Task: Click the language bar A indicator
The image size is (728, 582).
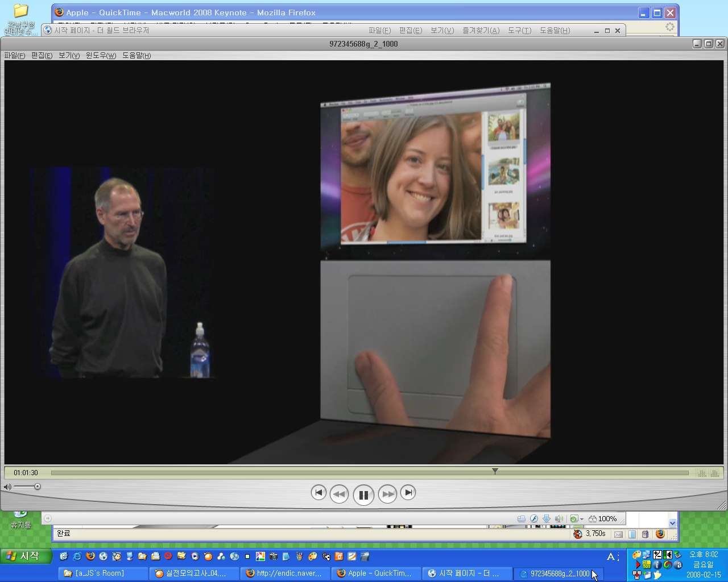Action: 611,557
